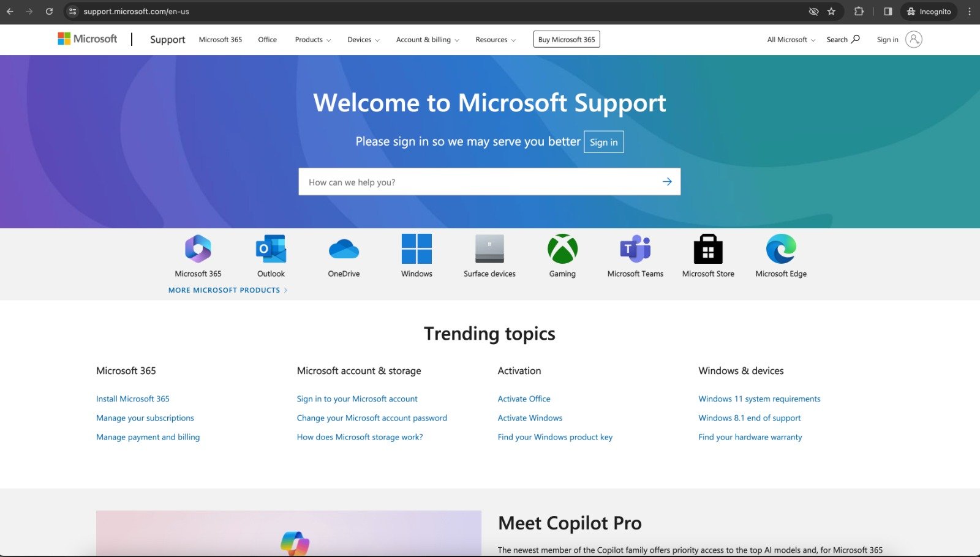Click the How can we help you search field
This screenshot has width=980, height=557.
click(x=478, y=182)
